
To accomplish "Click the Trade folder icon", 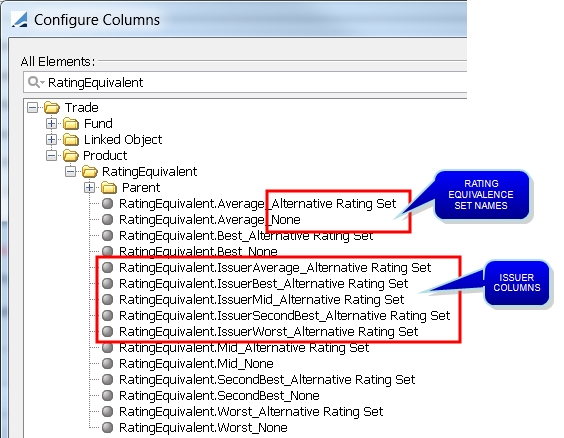I will click(x=52, y=107).
